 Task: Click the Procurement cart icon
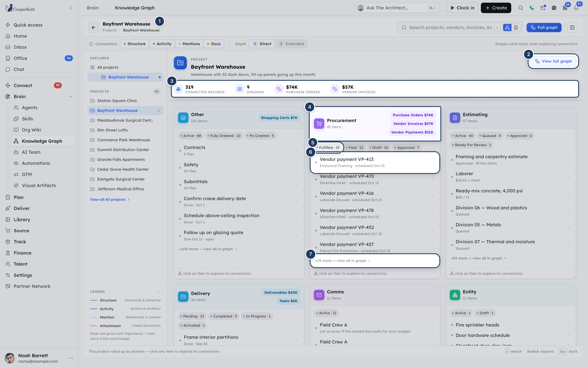(319, 124)
